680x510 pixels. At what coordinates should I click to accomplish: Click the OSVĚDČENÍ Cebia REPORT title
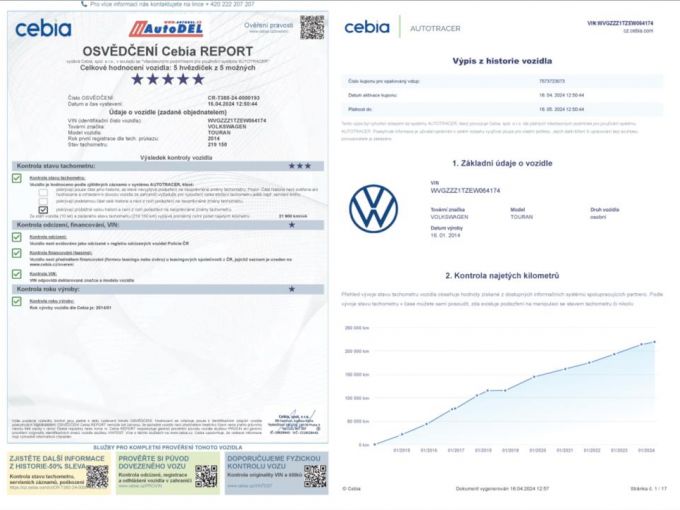[167, 52]
